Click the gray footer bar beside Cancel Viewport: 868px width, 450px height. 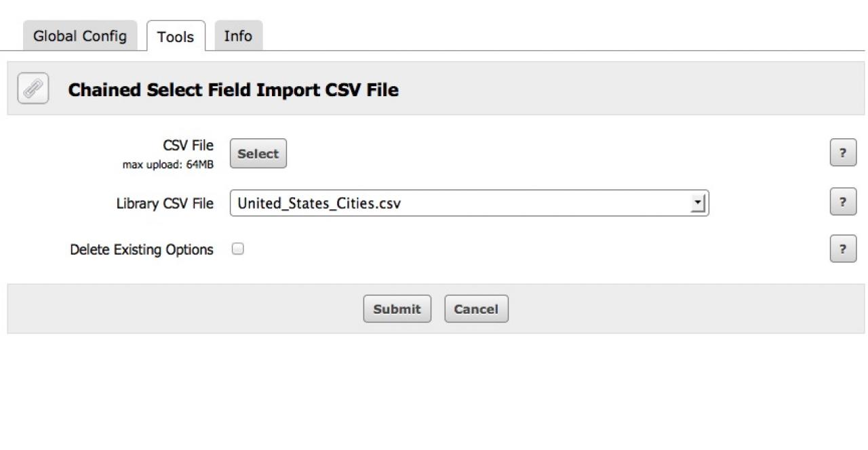coord(644,309)
